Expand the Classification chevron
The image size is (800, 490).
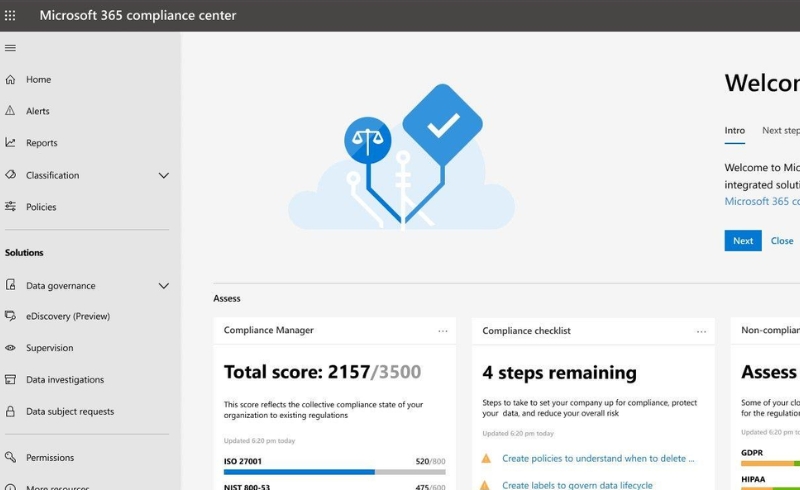pyautogui.click(x=163, y=176)
